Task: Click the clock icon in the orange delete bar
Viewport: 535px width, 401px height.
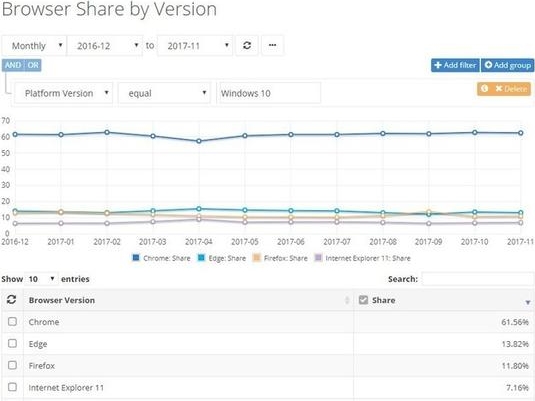Action: click(x=485, y=89)
